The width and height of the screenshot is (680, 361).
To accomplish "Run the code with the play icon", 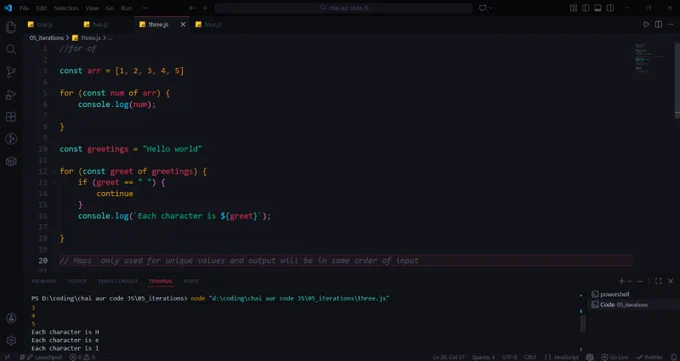I will [x=646, y=24].
